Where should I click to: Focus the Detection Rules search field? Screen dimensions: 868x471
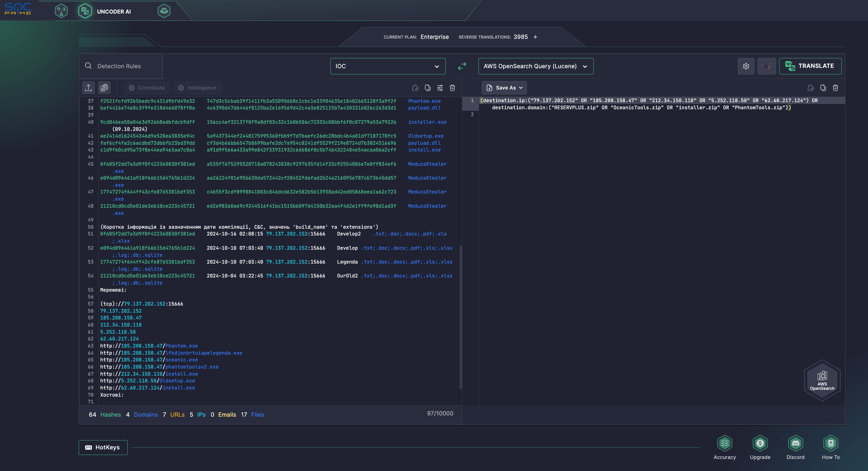pos(121,66)
